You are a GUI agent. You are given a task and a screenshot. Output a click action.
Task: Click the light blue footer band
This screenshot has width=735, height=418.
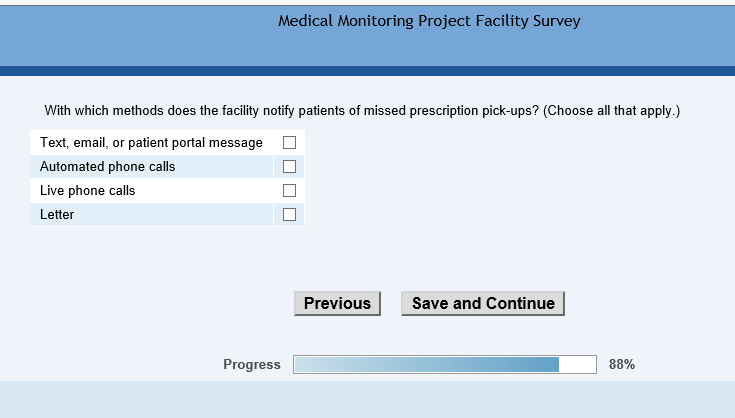[x=367, y=399]
